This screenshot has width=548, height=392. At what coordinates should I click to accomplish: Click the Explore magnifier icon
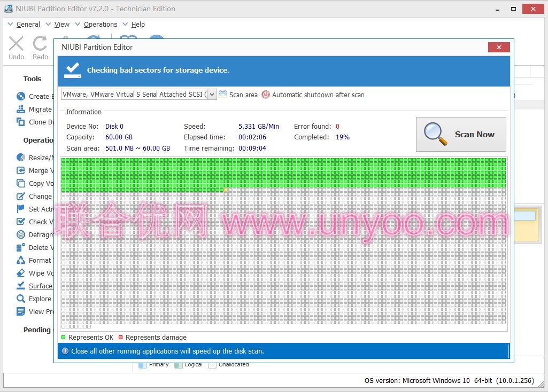coord(21,299)
